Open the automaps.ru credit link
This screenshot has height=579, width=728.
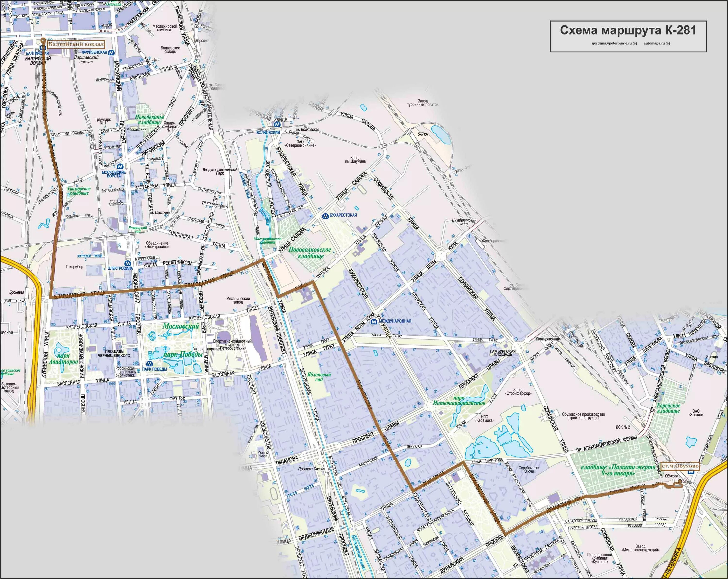pyautogui.click(x=657, y=43)
